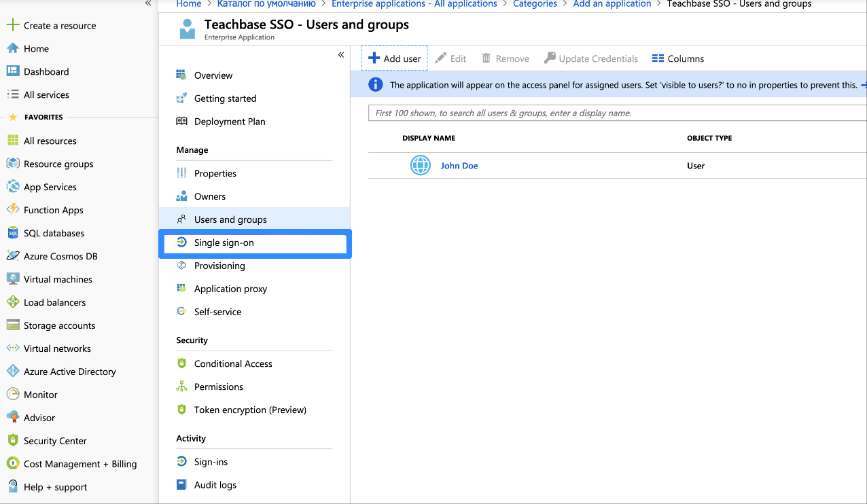Image resolution: width=867 pixels, height=504 pixels.
Task: Click the Load balancers diamond icon
Action: (x=12, y=302)
